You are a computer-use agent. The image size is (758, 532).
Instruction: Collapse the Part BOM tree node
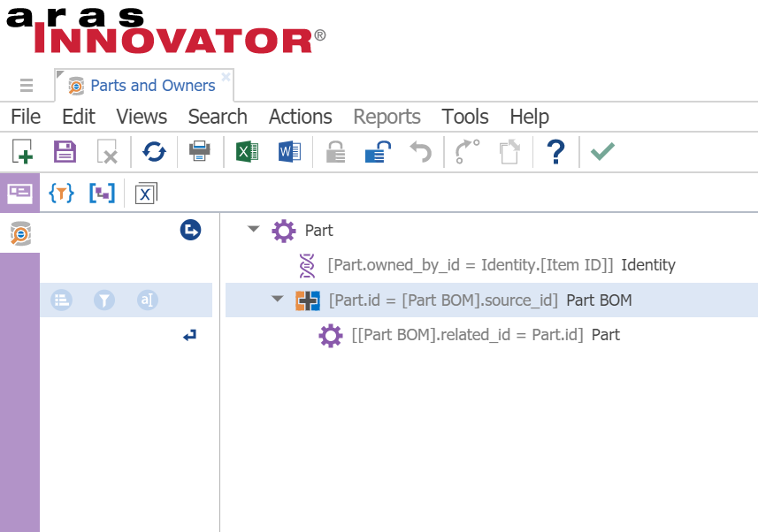point(277,300)
